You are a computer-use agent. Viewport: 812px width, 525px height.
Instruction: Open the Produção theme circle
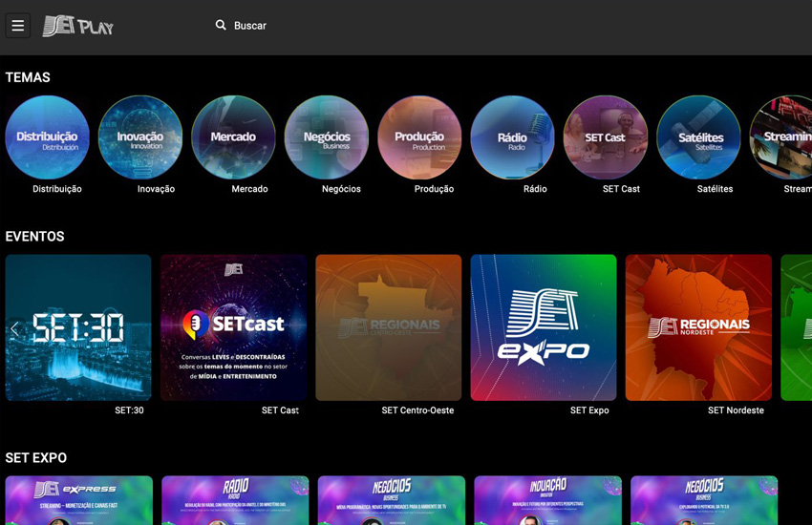coord(419,137)
